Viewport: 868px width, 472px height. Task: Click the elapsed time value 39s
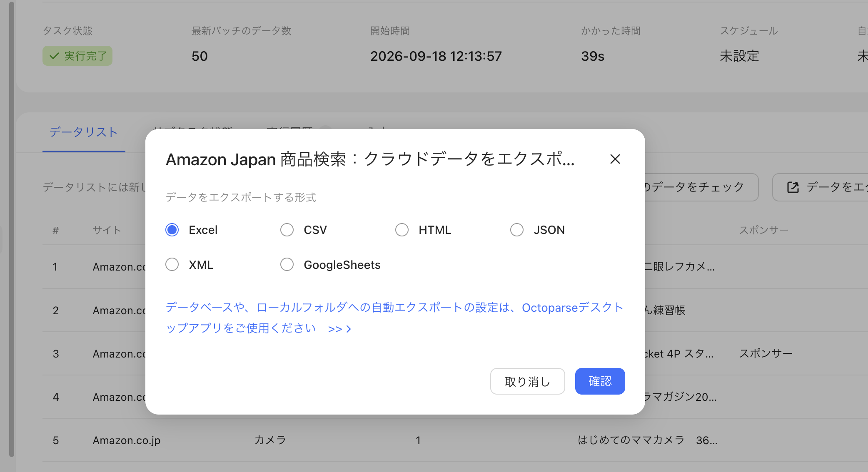[593, 56]
